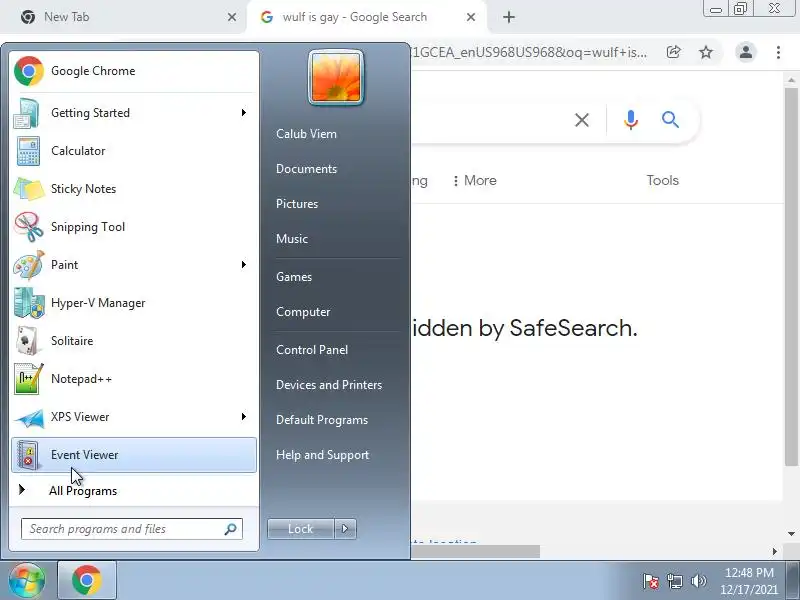Expand the Paint recent files arrow
Viewport: 800px width, 600px height.
pyautogui.click(x=244, y=265)
